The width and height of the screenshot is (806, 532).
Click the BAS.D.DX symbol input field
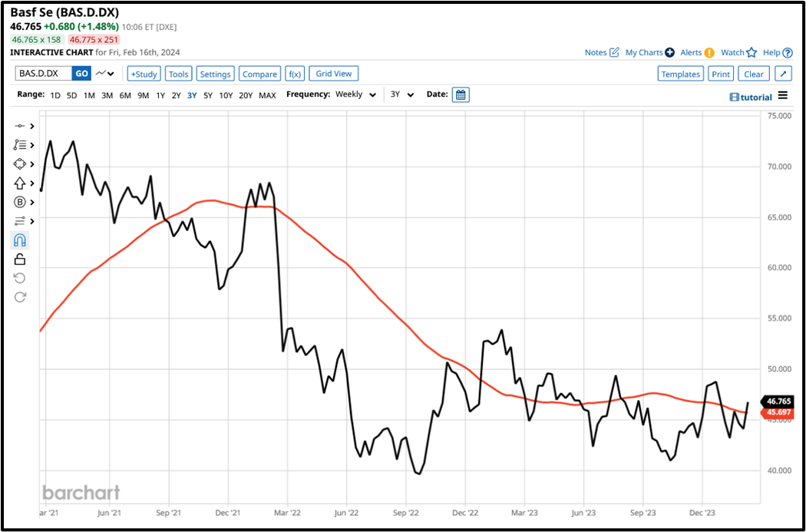[42, 73]
